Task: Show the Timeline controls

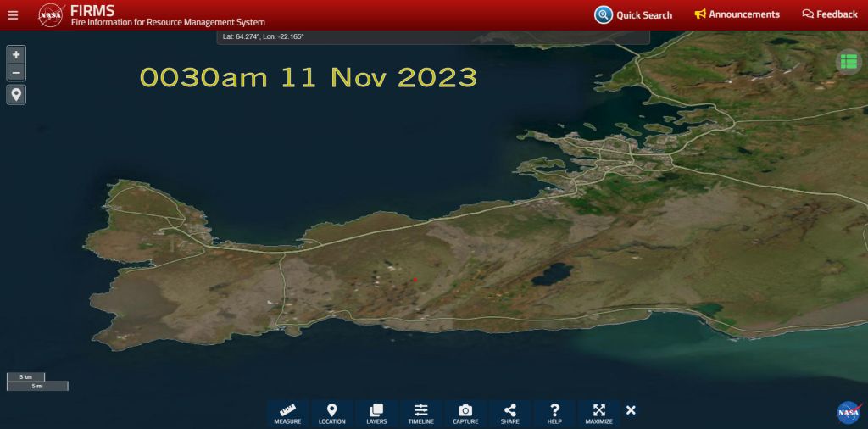Action: (420, 414)
